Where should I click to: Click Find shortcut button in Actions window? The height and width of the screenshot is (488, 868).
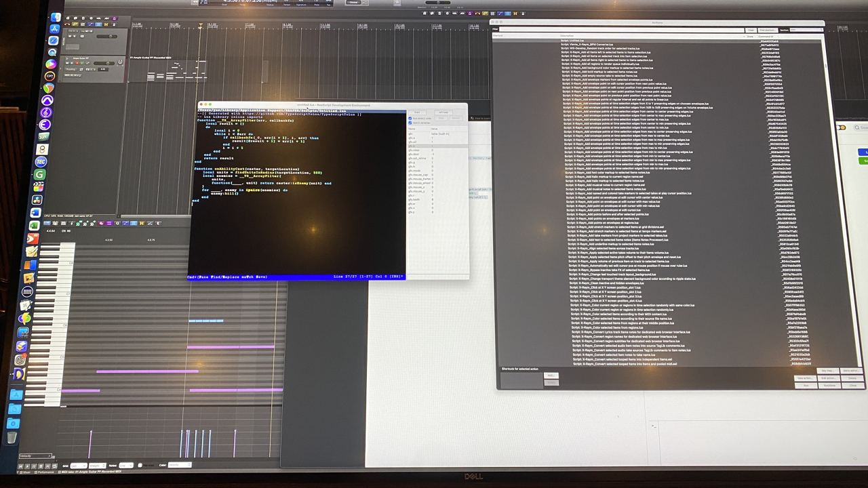coord(768,30)
